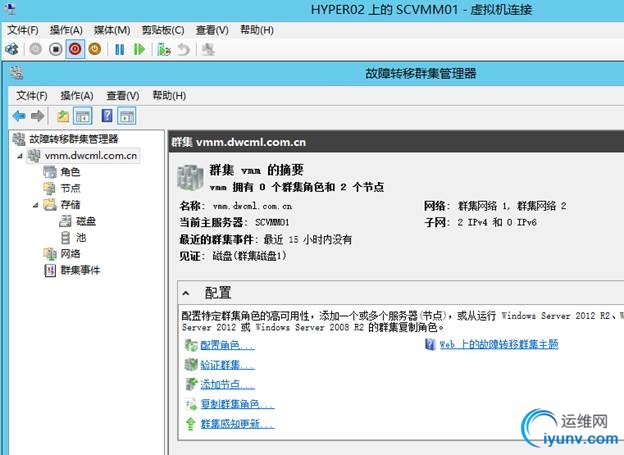Click the 复制群集角色 icon
Viewport: 624px width, 455px height.
(x=191, y=404)
